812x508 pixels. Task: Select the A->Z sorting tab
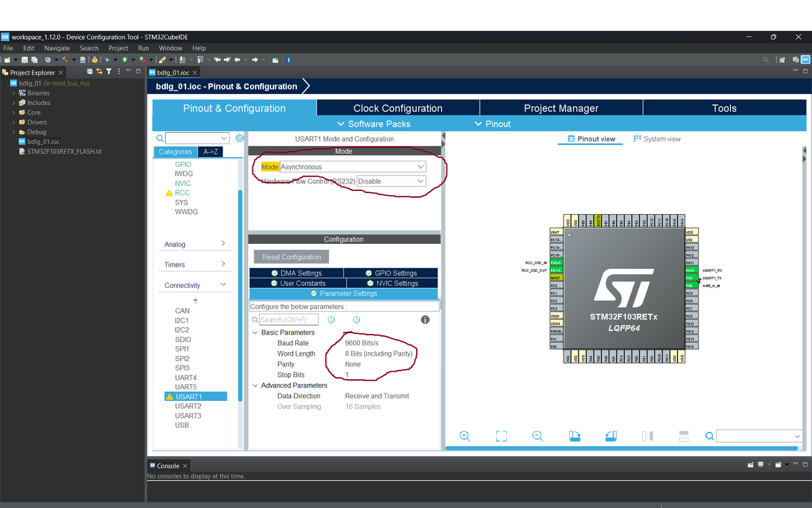(x=211, y=152)
